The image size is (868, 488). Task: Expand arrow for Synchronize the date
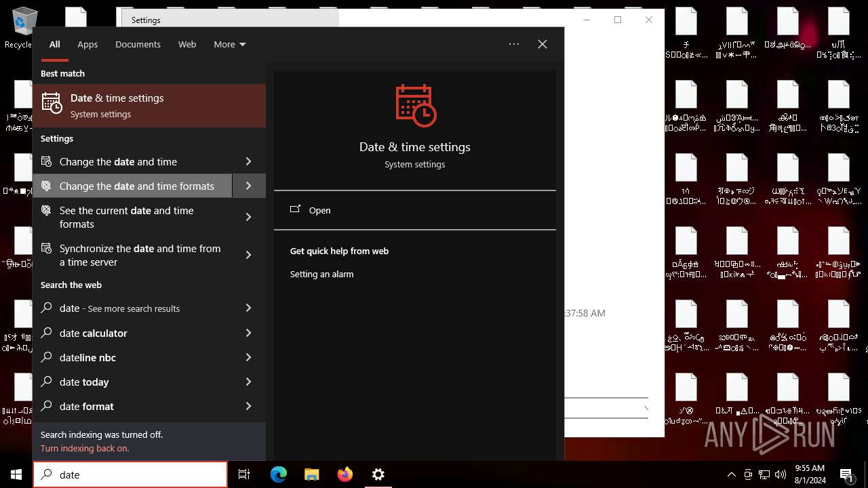pyautogui.click(x=249, y=255)
